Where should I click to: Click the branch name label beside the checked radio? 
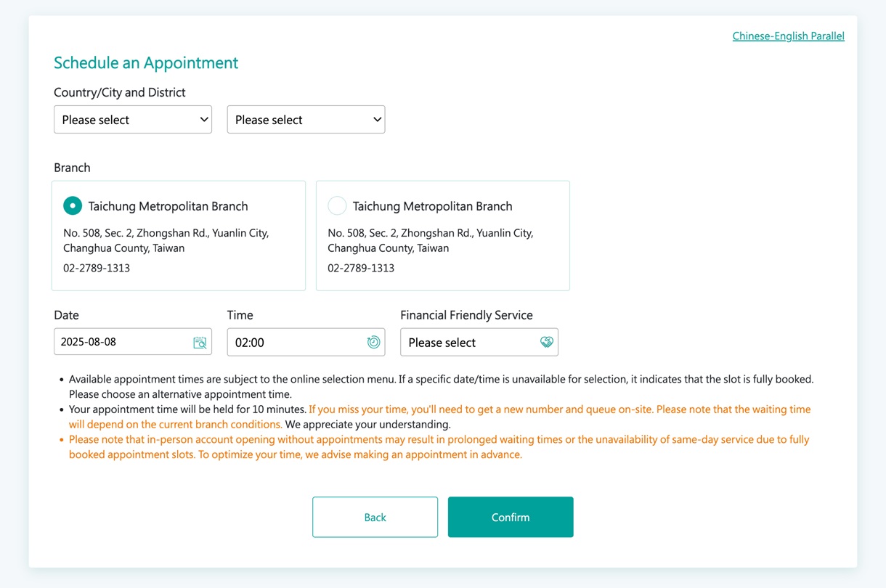tap(168, 206)
